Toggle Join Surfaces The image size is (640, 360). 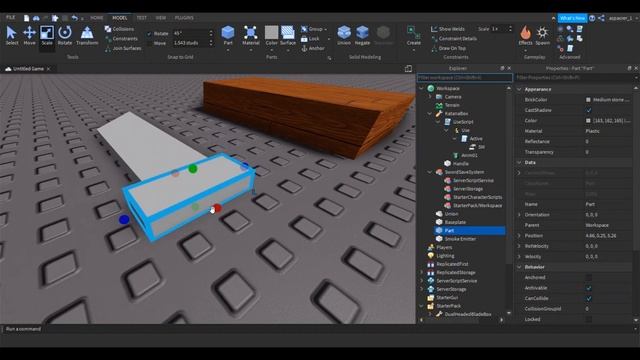pyautogui.click(x=123, y=48)
